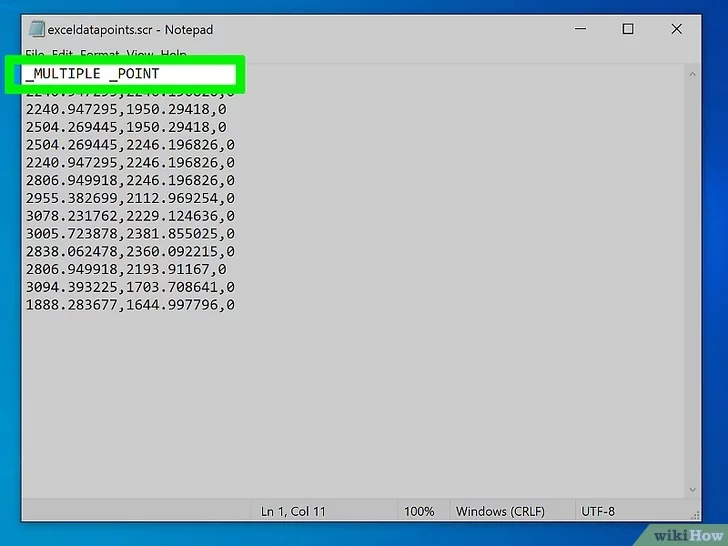Click the scrollbar up arrow
The image size is (728, 546).
(692, 74)
